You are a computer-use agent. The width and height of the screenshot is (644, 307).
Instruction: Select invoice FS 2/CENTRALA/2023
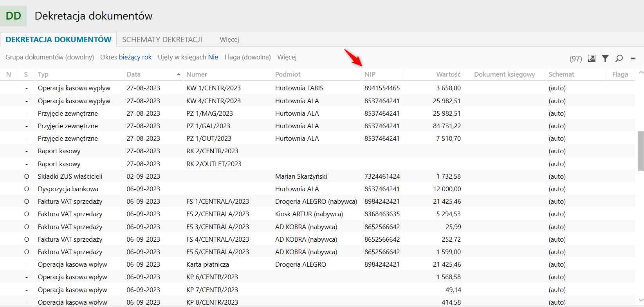[218, 214]
